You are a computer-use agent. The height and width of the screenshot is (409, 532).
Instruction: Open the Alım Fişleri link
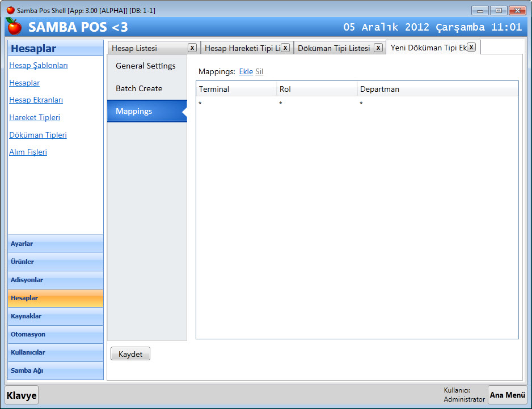point(28,152)
